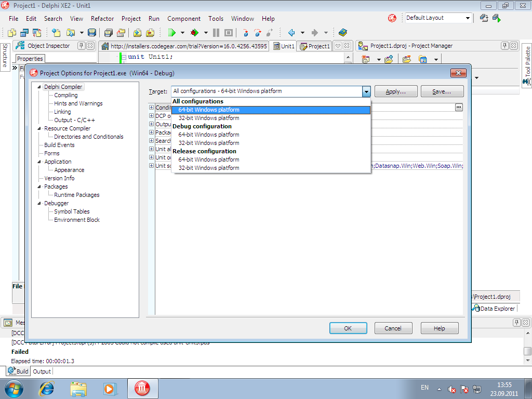Screen dimensions: 532x399
Task: Click the Set debug desktop icon
Action: (497, 18)
